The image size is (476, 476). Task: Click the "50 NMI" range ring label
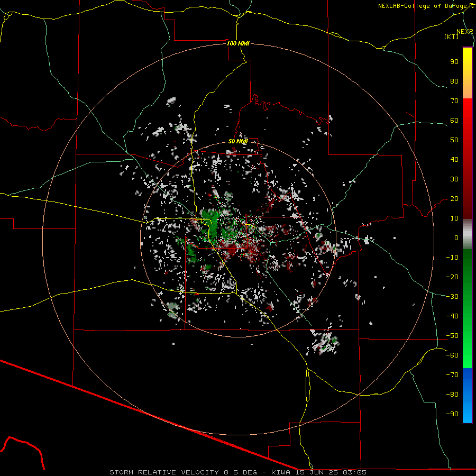click(238, 141)
